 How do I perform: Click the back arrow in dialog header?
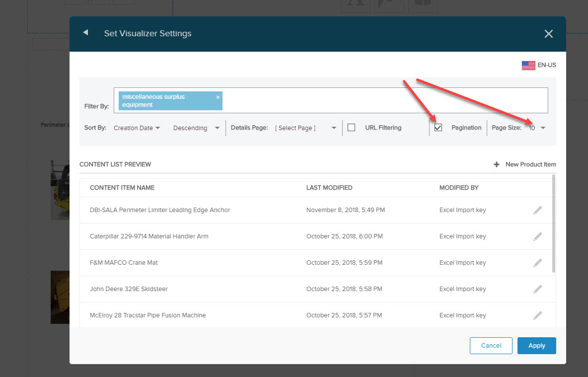click(85, 33)
